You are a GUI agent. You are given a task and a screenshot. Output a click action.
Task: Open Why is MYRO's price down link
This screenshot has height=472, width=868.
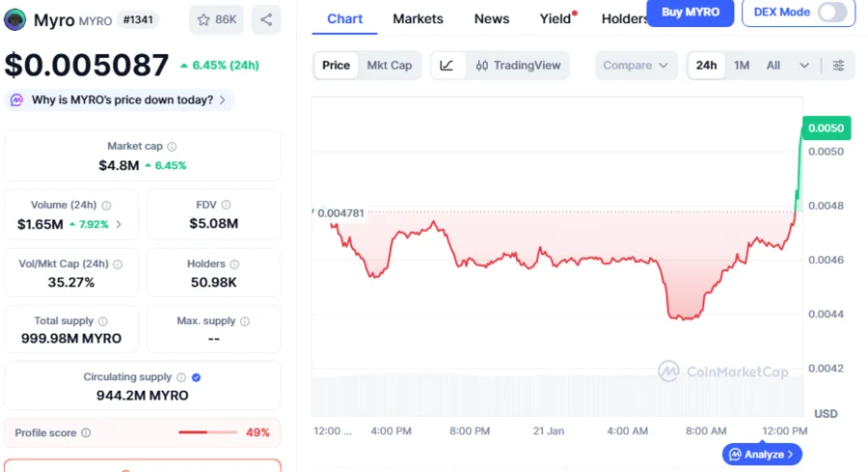coord(122,99)
